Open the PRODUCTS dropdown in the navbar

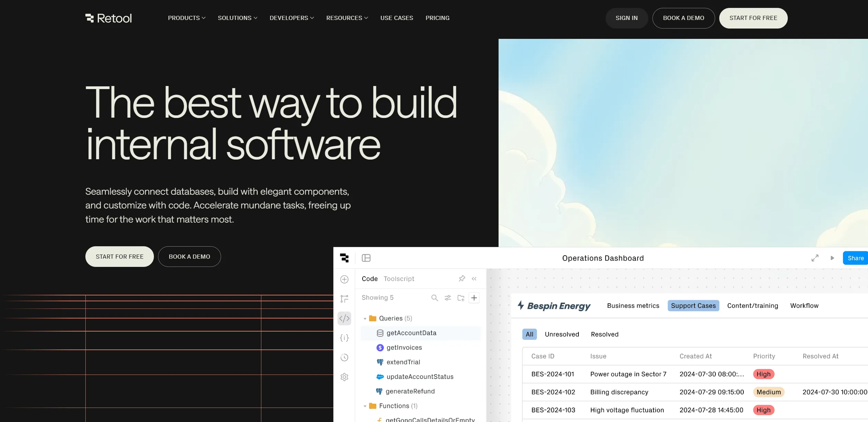[186, 18]
